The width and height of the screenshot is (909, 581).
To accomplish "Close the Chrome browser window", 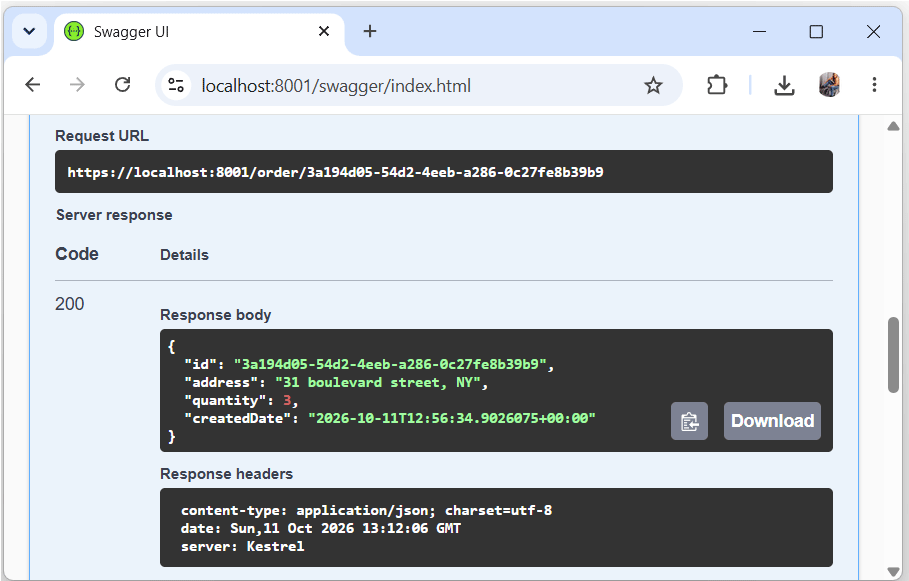I will [x=874, y=31].
